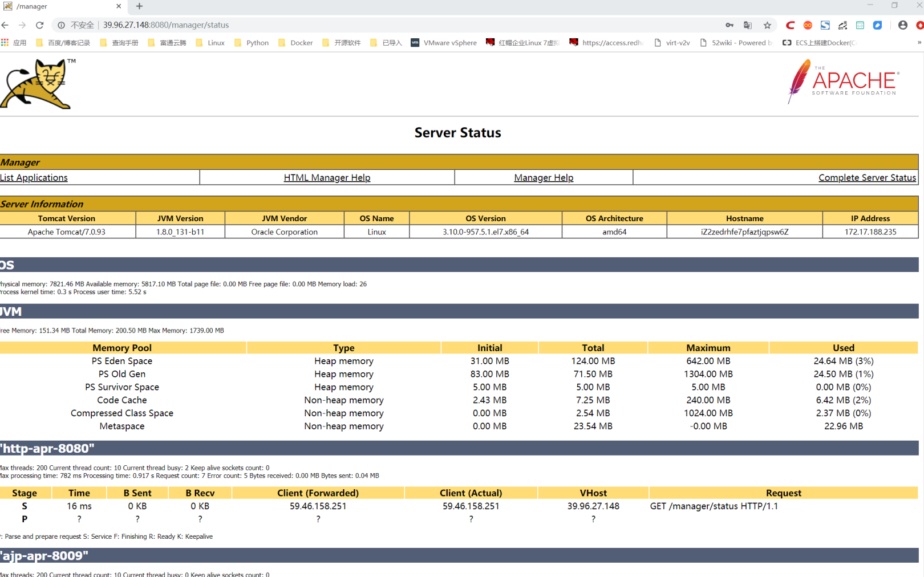The height and width of the screenshot is (577, 924).
Task: Open the Linux bookmark folder
Action: point(210,43)
